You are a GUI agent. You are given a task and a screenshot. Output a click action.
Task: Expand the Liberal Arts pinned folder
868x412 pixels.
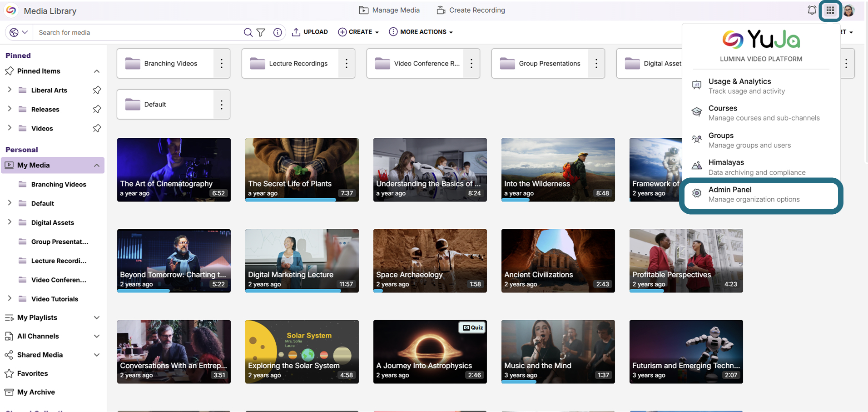[x=10, y=90]
